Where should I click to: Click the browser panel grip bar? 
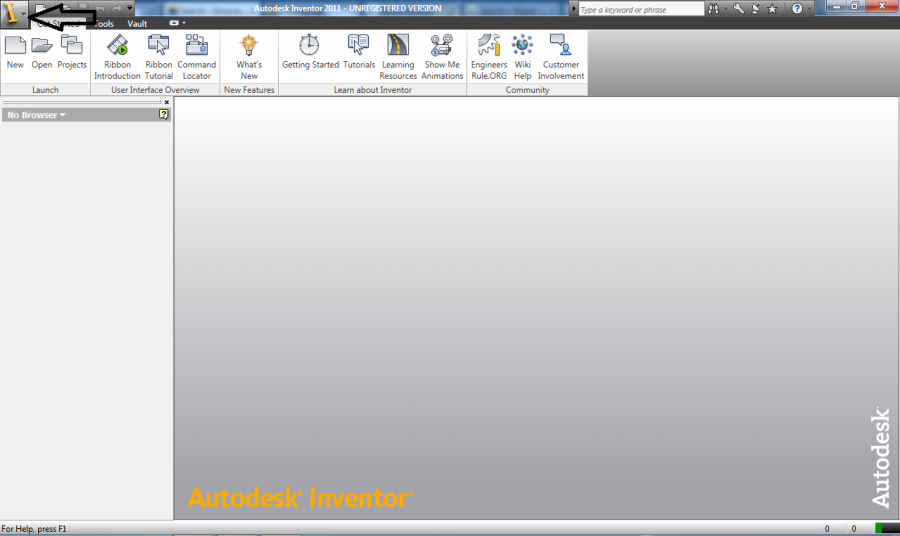coord(82,102)
